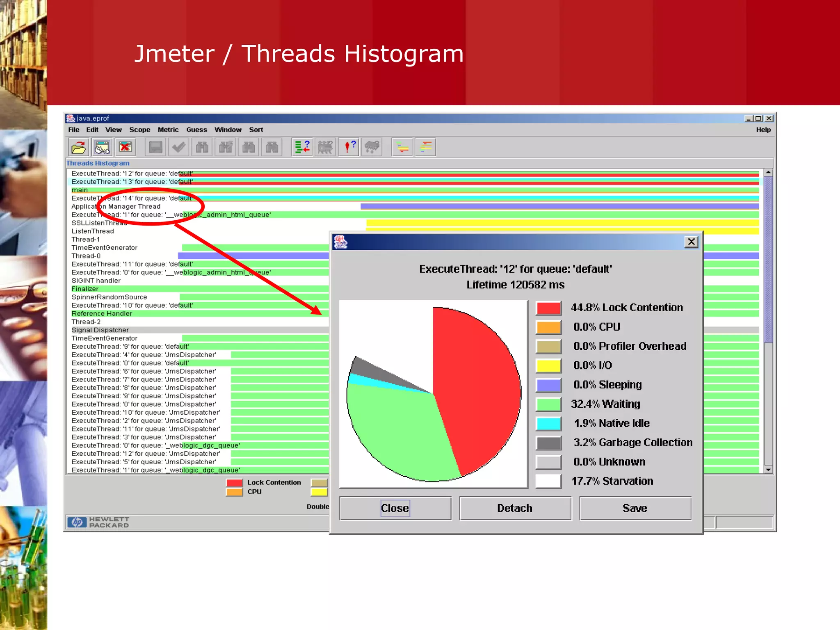Select the Thread-2 row

(199, 322)
